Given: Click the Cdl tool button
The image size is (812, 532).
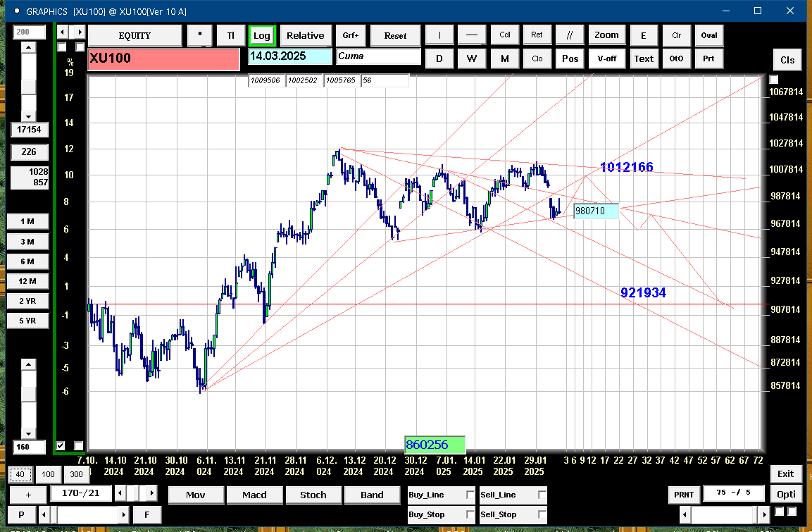Looking at the screenshot, I should click(x=504, y=35).
